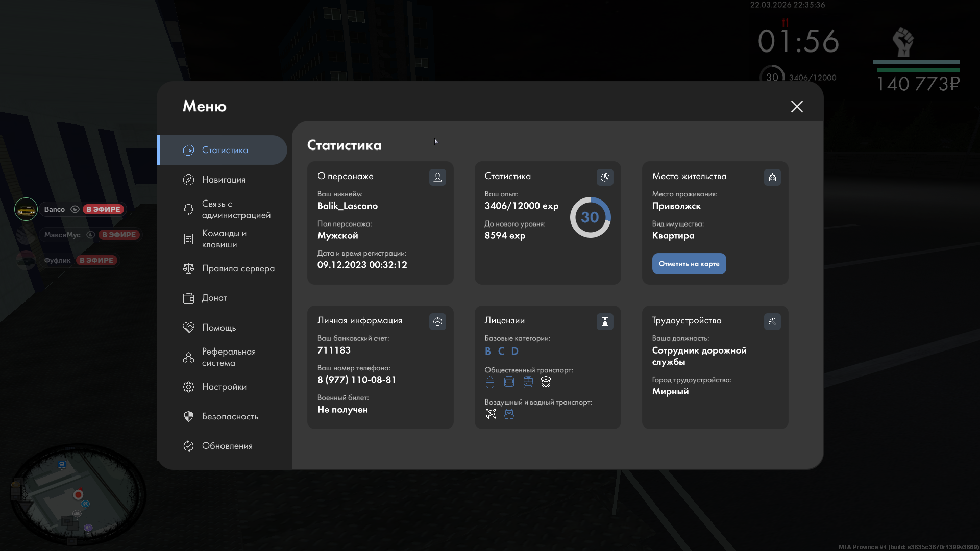Viewport: 980px width, 551px height.
Task: Click the pickaxe icon in Трудоустройство card
Action: pyautogui.click(x=772, y=321)
